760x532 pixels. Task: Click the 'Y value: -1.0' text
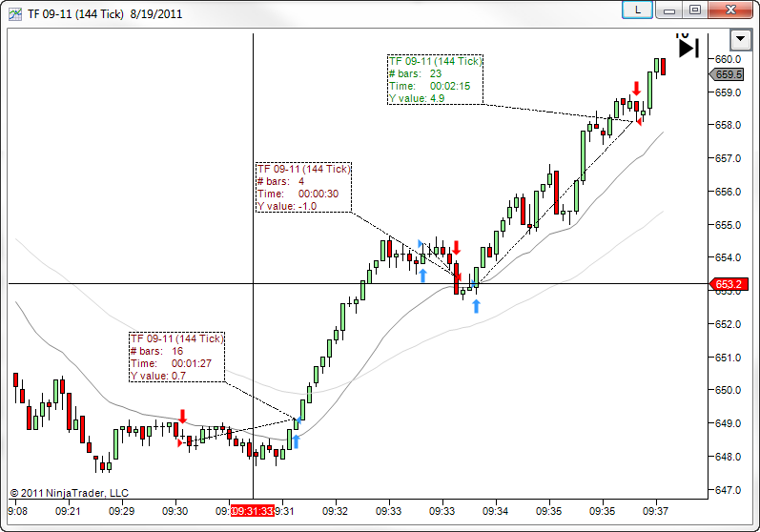tap(287, 206)
